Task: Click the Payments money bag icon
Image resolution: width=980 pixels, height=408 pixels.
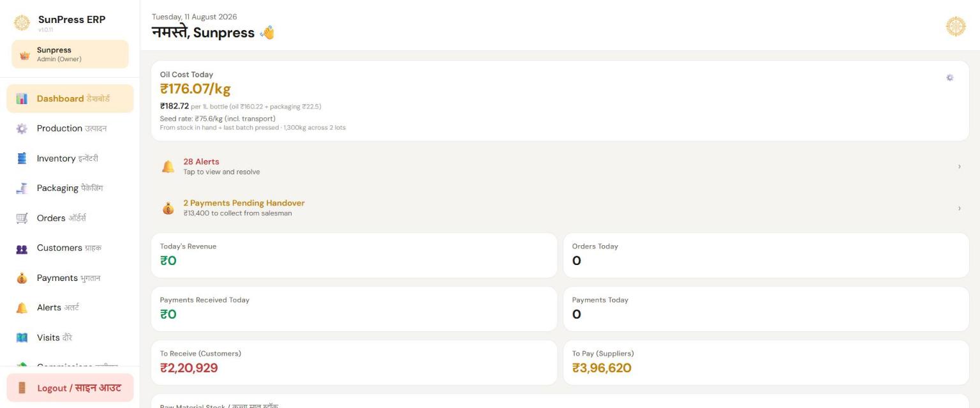Action: [22, 278]
